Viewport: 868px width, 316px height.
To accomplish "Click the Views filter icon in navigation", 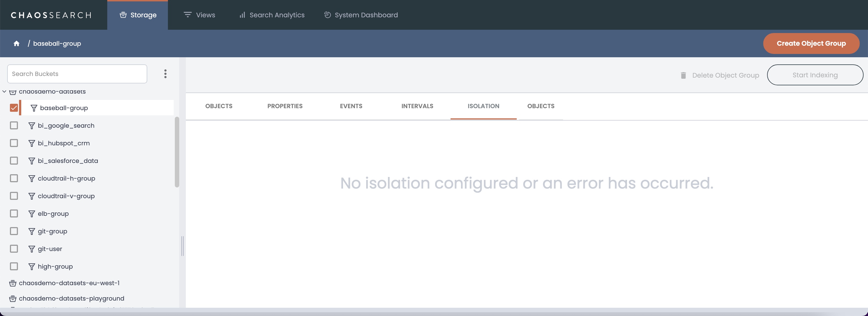I will (187, 15).
